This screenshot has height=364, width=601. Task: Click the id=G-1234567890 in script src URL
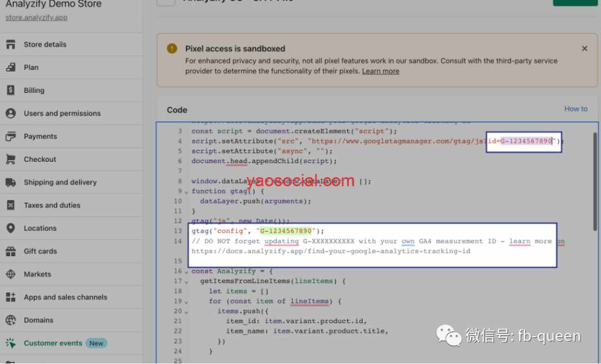521,141
